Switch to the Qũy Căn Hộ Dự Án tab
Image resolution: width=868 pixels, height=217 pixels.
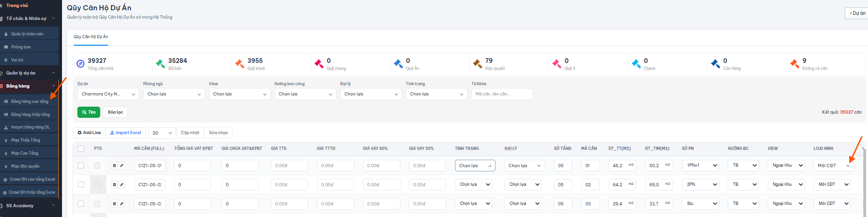(x=91, y=37)
